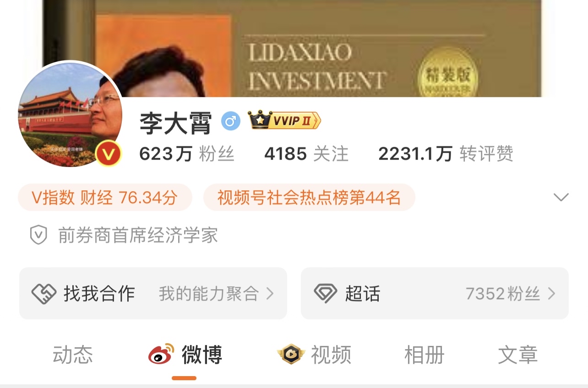Viewport: 588px width, 388px height.
Task: Tap the shield icon beside 前券商首席经济学家
Action: (x=38, y=235)
